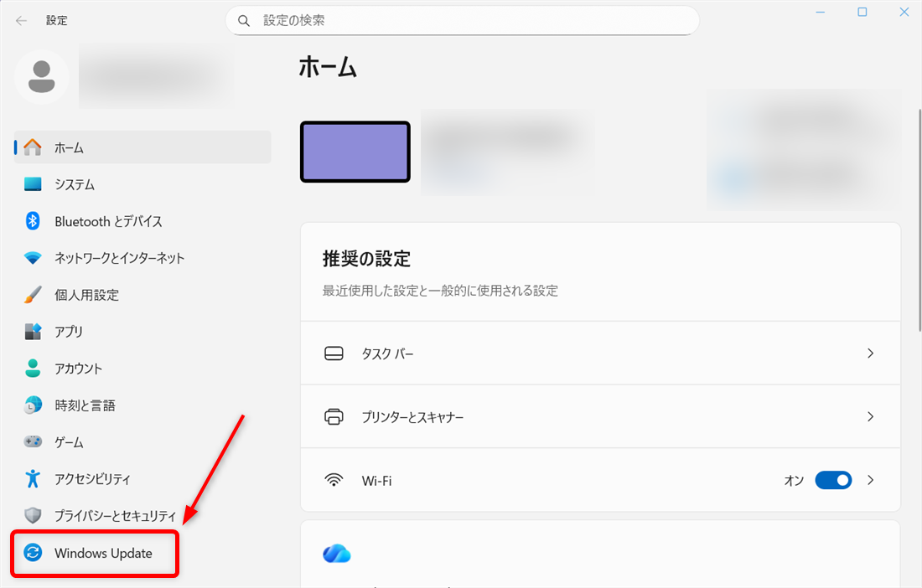Open プライバシーとセキュリティ via shield icon
Viewport: 922px width, 588px height.
point(32,515)
